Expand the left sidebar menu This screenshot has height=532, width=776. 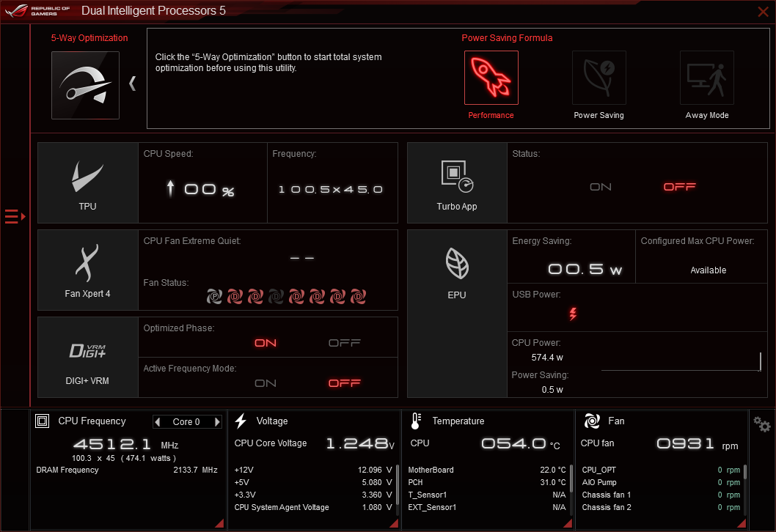pyautogui.click(x=15, y=217)
